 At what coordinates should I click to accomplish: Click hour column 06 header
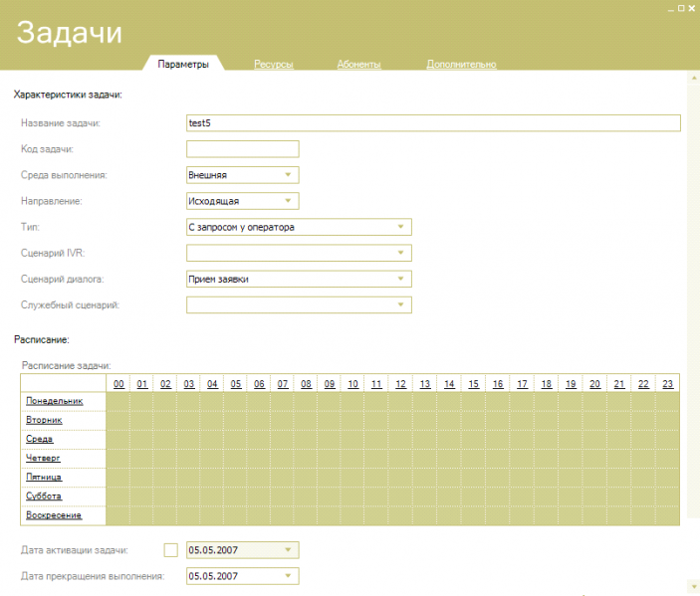(x=259, y=384)
